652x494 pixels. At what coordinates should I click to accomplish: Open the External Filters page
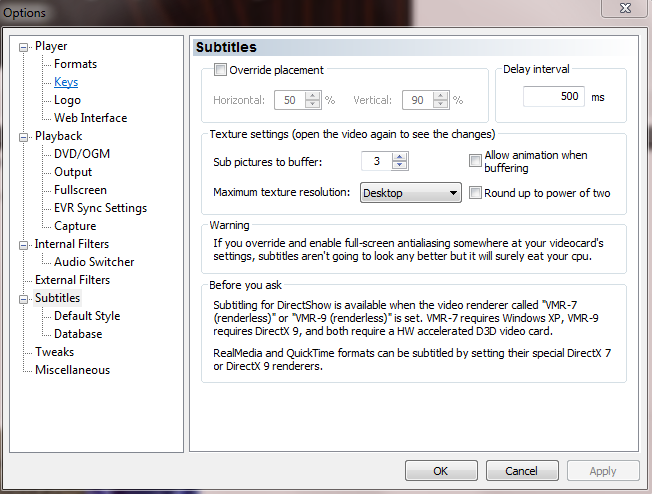tap(72, 280)
